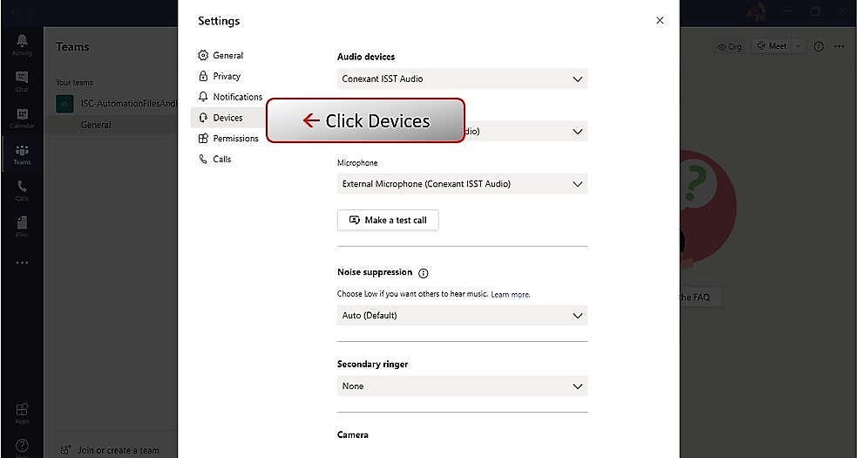
Task: Open Help in the Teams app bar
Action: point(22,448)
